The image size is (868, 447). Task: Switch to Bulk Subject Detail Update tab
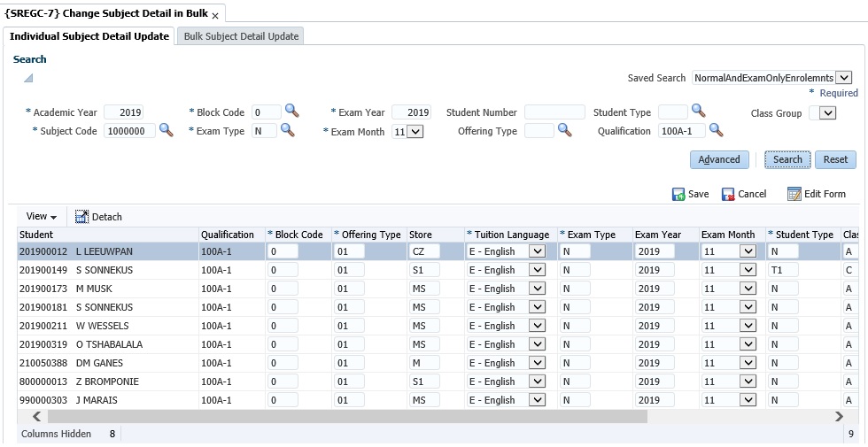[241, 36]
